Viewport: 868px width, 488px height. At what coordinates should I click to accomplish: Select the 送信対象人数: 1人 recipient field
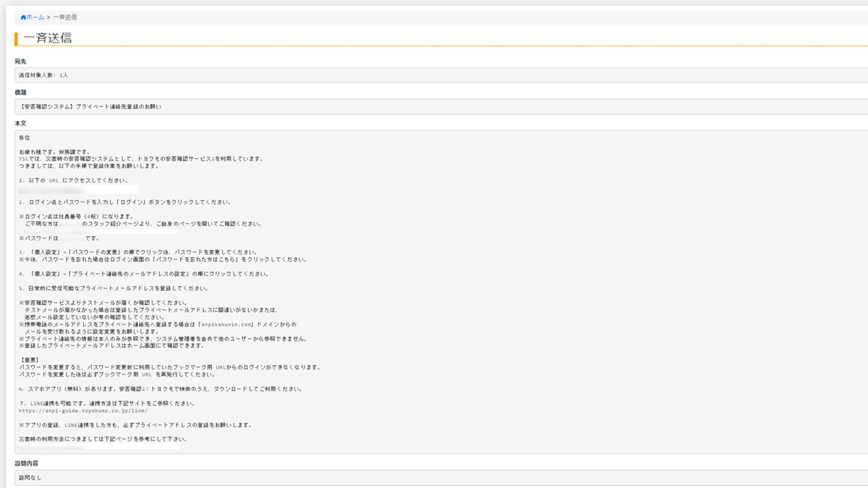pyautogui.click(x=441, y=75)
